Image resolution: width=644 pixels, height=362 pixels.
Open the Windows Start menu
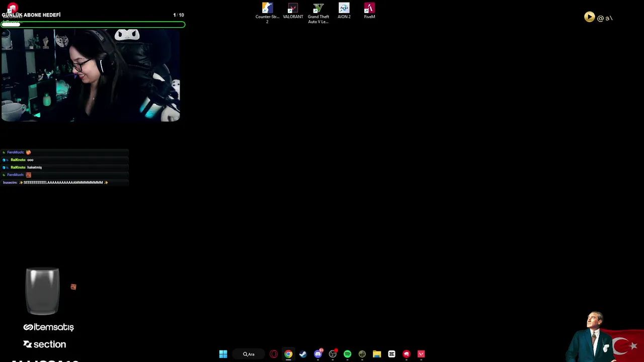[223, 354]
